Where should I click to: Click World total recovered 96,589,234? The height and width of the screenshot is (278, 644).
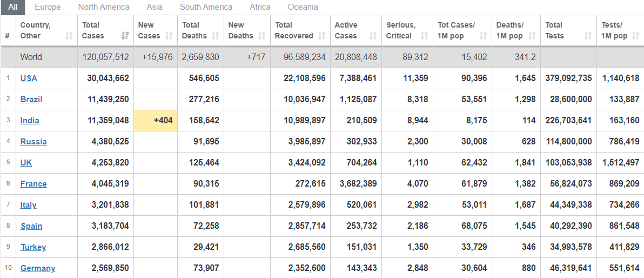304,57
